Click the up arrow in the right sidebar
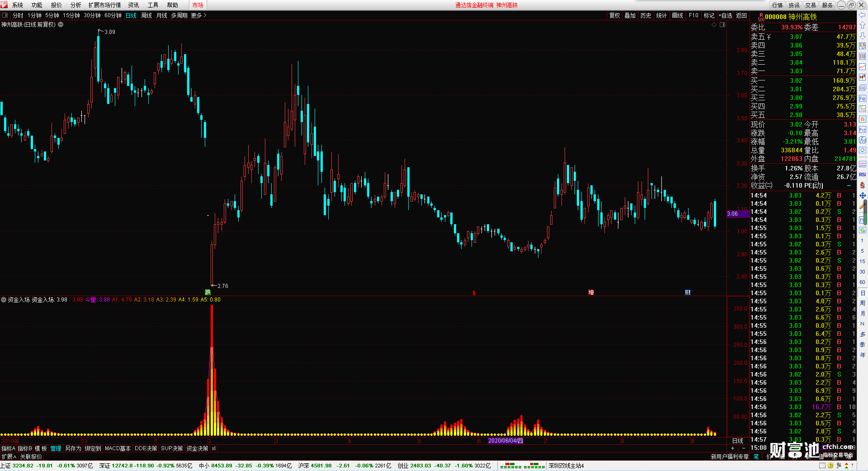Image resolution: width=868 pixels, height=471 pixels. (x=863, y=25)
